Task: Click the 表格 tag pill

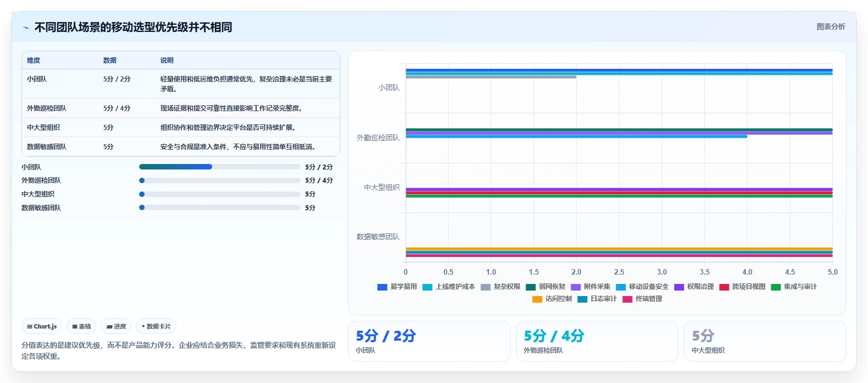Action: pyautogui.click(x=81, y=326)
